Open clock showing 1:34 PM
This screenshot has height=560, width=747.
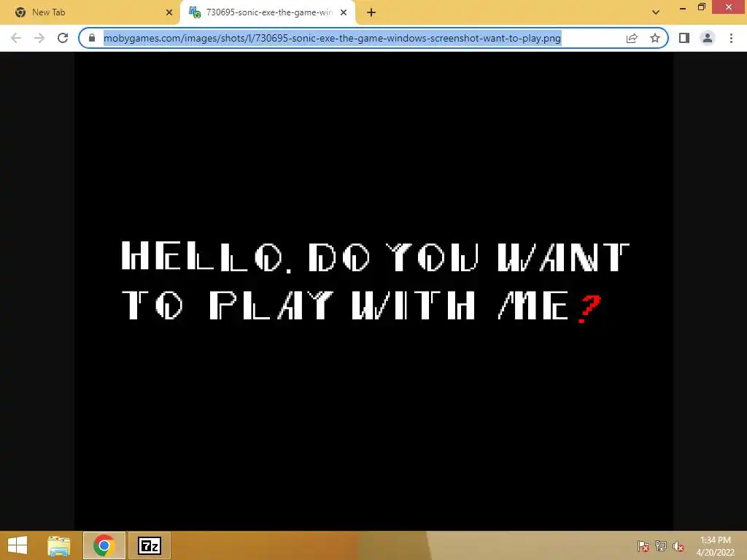point(715,546)
